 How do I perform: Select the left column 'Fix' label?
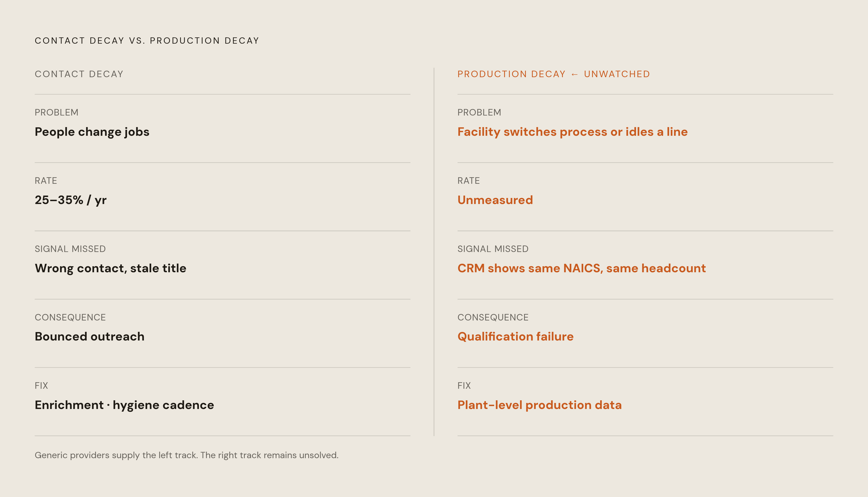[x=41, y=385]
